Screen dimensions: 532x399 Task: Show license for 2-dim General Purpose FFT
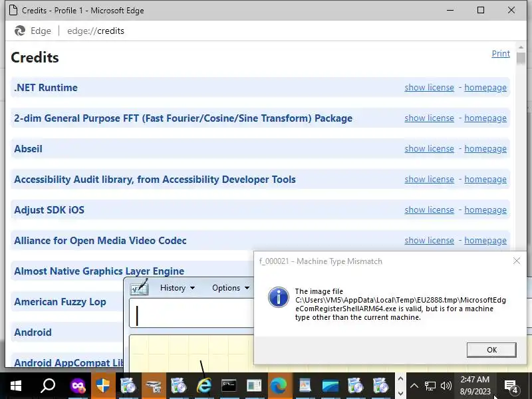pos(429,118)
